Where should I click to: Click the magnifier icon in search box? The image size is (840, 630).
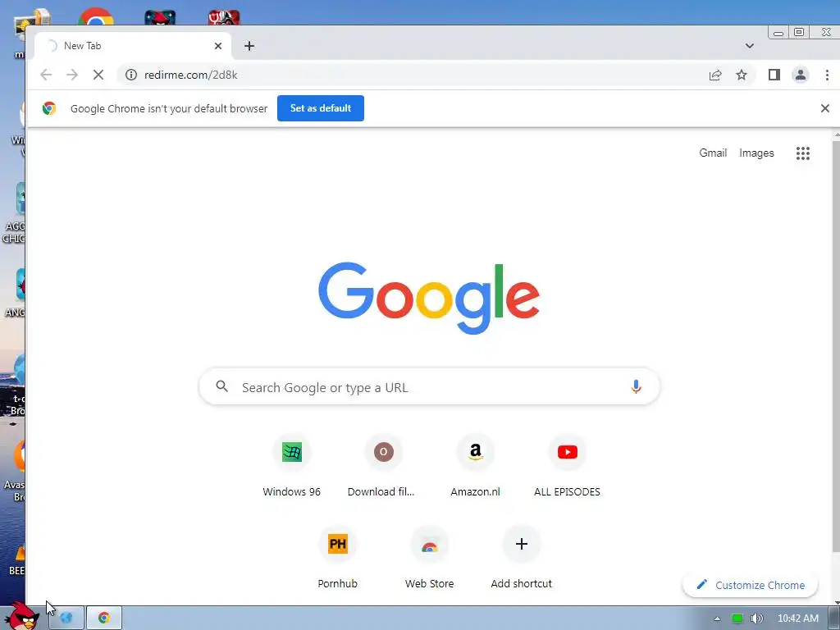[x=221, y=386]
